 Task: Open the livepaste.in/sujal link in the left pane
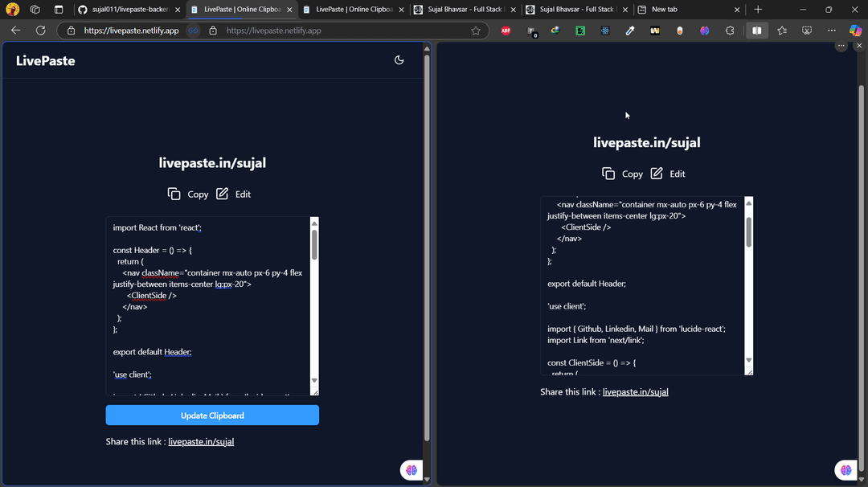[x=201, y=441]
